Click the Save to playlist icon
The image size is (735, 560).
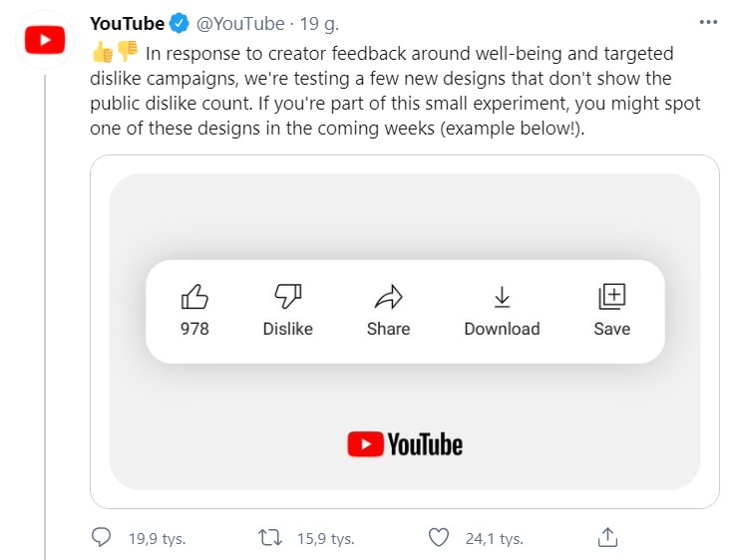tap(611, 297)
